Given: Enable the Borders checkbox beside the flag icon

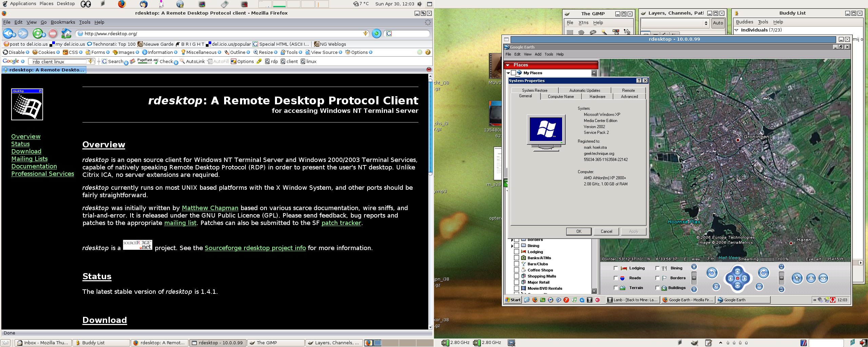Looking at the screenshot, I should (x=657, y=278).
